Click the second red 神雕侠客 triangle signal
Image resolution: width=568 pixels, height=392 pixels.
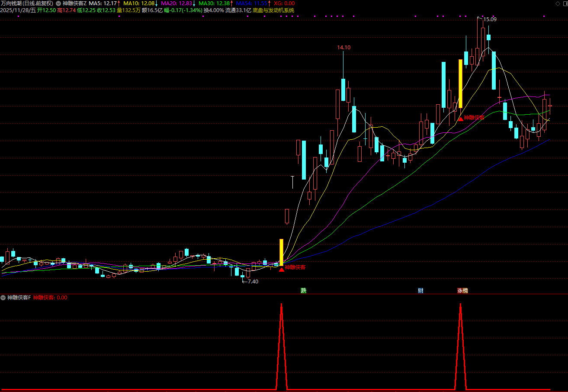click(x=461, y=118)
